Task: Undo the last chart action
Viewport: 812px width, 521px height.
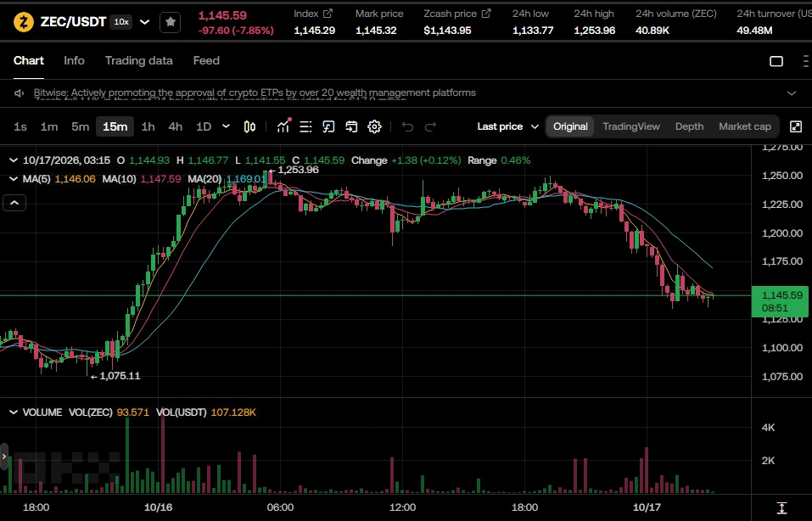Action: pyautogui.click(x=407, y=126)
